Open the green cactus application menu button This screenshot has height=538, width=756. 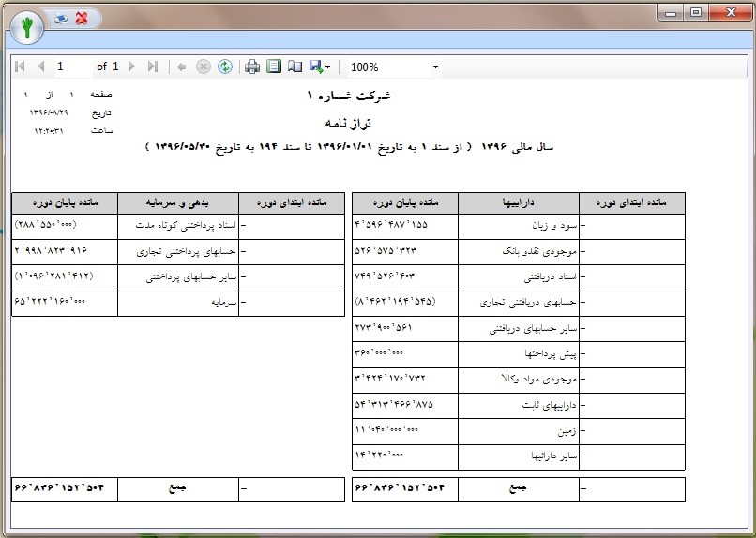(x=27, y=27)
